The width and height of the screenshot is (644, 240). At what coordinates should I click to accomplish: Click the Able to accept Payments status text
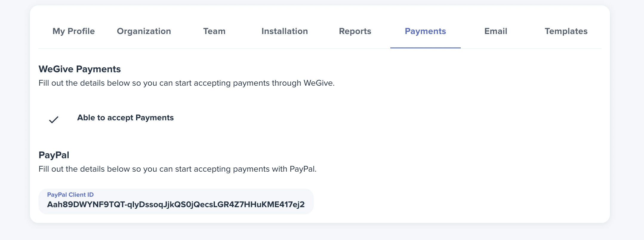point(125,118)
